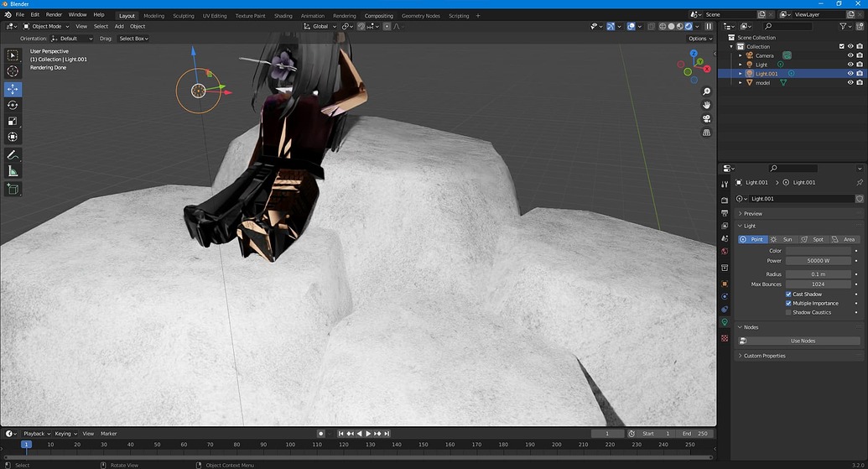Open the World properties tab icon
Screen dimensions: 868x469
[x=725, y=252]
